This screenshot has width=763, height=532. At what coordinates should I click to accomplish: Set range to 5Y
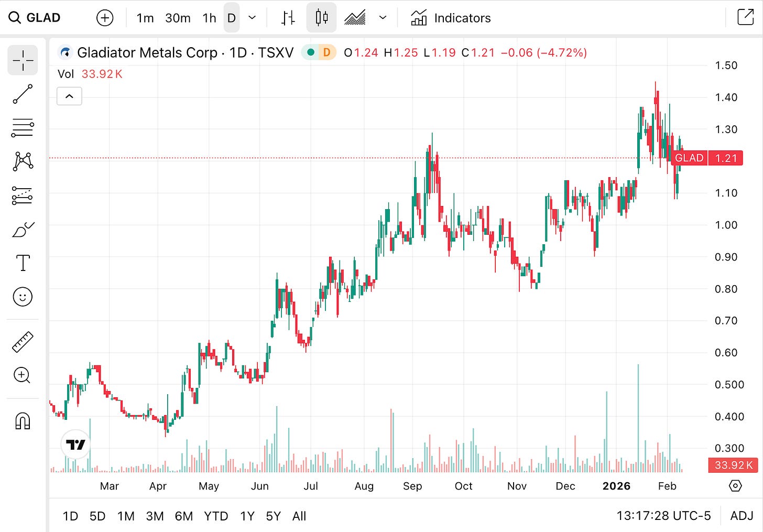click(273, 516)
